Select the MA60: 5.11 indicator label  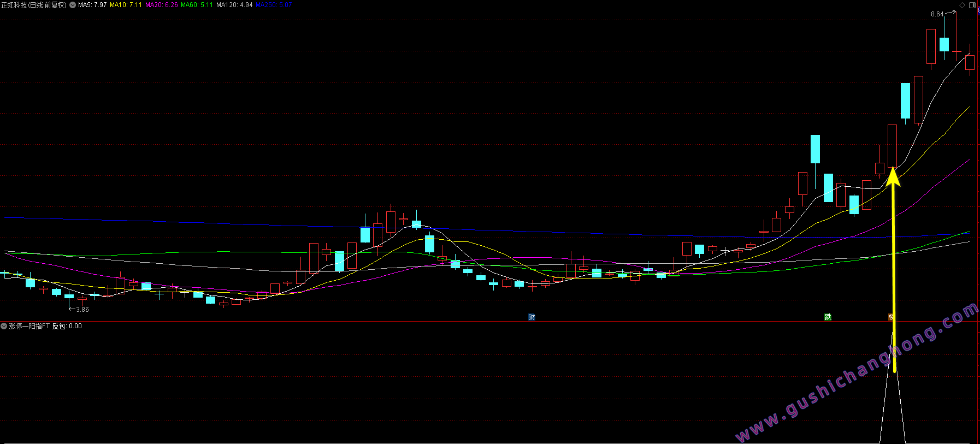(197, 5)
